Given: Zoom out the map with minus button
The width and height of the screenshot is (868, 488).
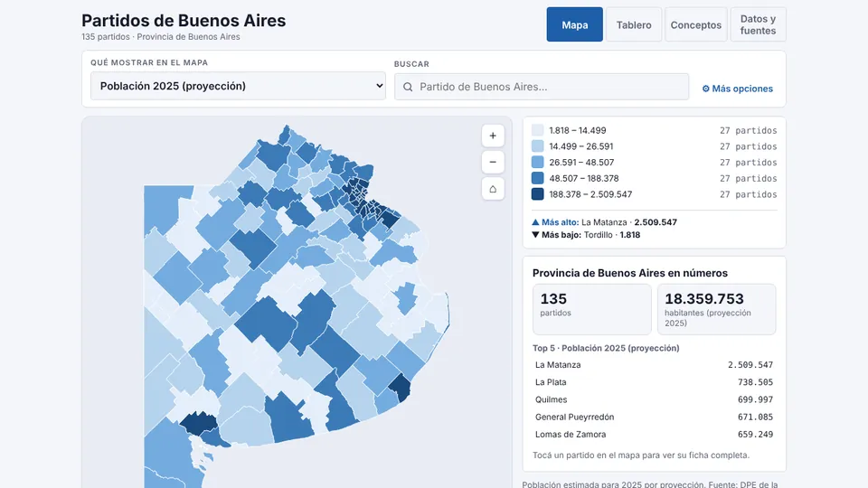Looking at the screenshot, I should point(493,162).
